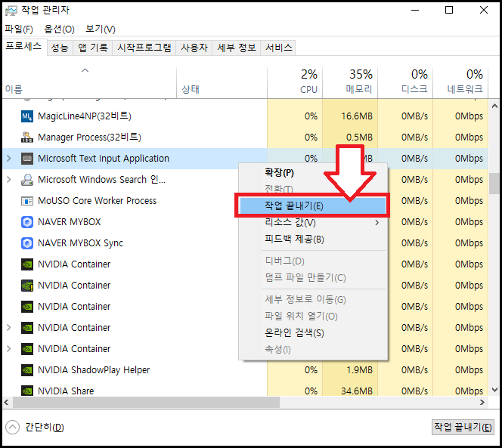Click the vertical scrollbar up arrow
502x448 pixels.
tap(494, 106)
